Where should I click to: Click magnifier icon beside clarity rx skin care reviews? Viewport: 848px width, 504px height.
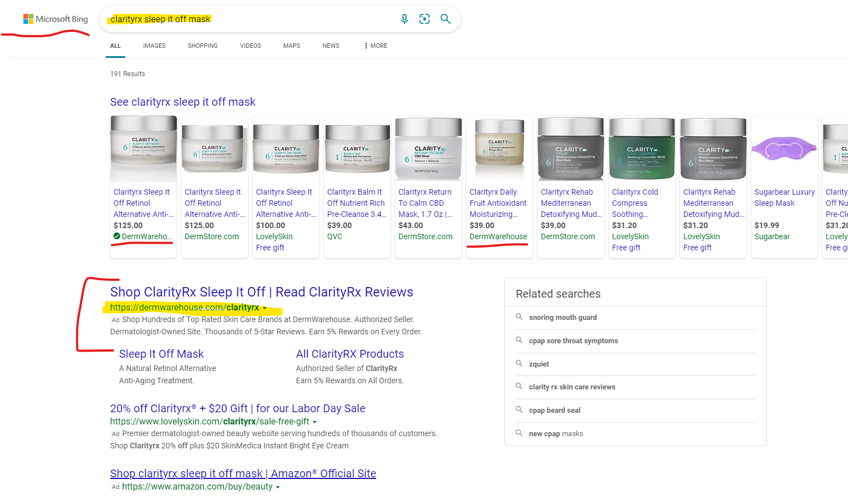[519, 386]
